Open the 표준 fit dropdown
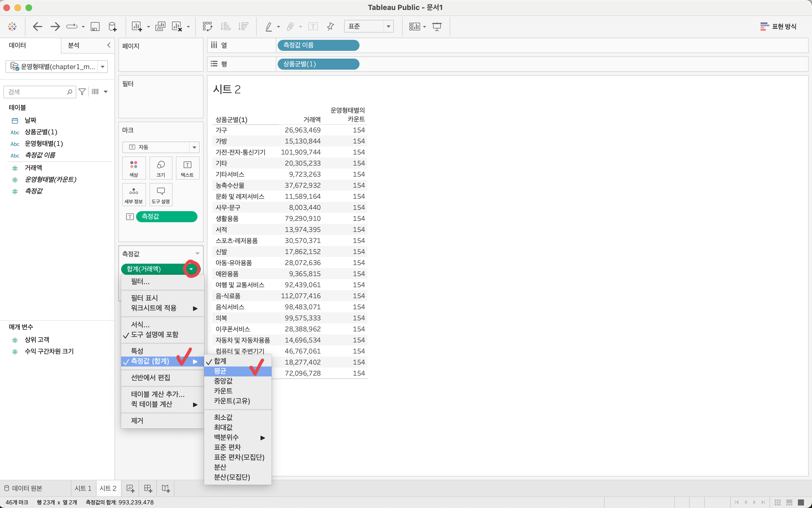812x508 pixels. (x=369, y=26)
